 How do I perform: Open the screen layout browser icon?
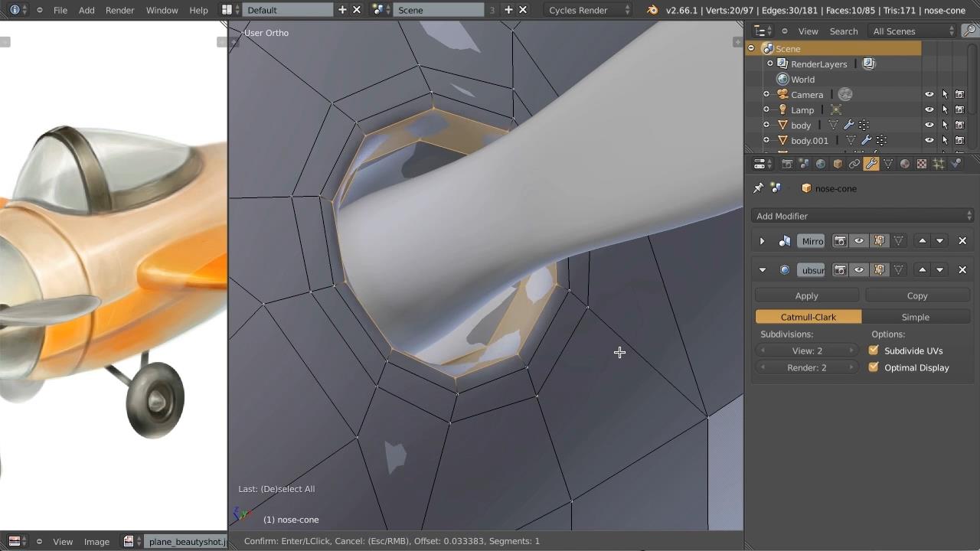[230, 10]
